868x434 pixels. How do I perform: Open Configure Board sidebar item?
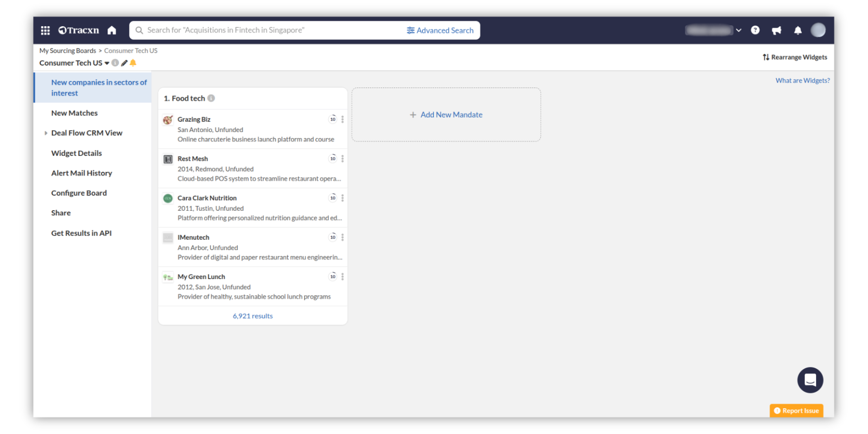tap(79, 193)
